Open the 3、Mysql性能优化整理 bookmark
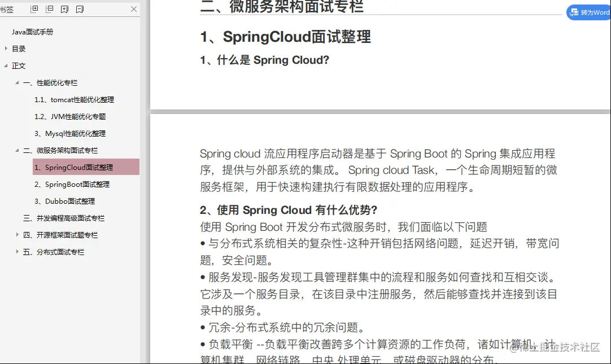This screenshot has height=364, width=611. pyautogui.click(x=70, y=134)
